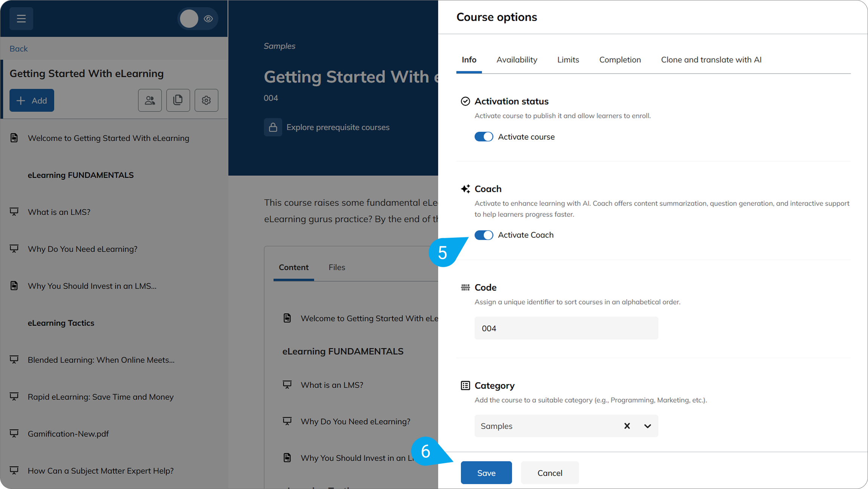This screenshot has height=489, width=868.
Task: Click presentation icon beside Gamification-New.pdf
Action: tap(14, 434)
